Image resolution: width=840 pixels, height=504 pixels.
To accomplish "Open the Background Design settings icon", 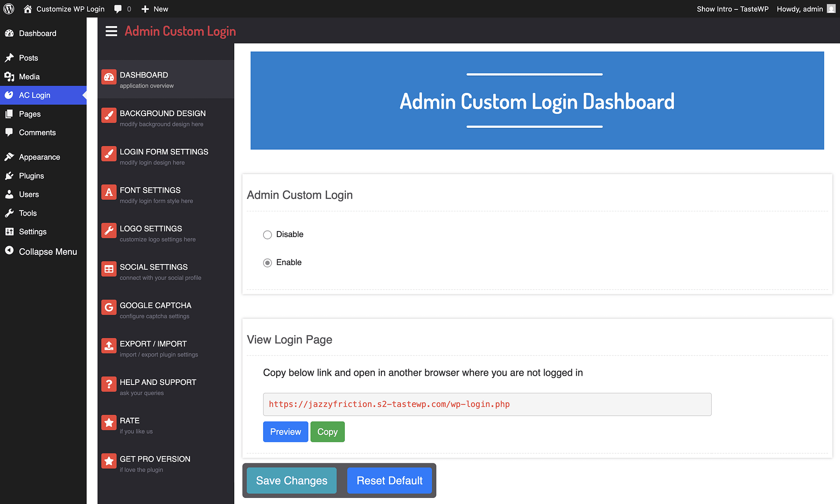I will 109,115.
